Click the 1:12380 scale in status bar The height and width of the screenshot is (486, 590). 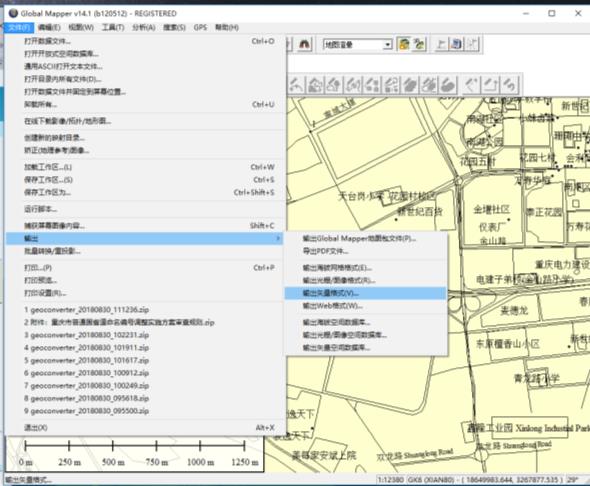pos(391,480)
